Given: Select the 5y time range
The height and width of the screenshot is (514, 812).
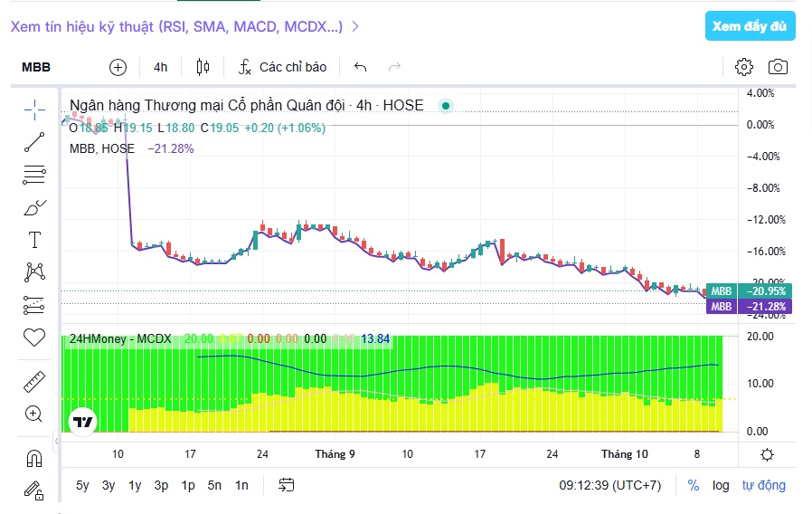Looking at the screenshot, I should point(82,486).
